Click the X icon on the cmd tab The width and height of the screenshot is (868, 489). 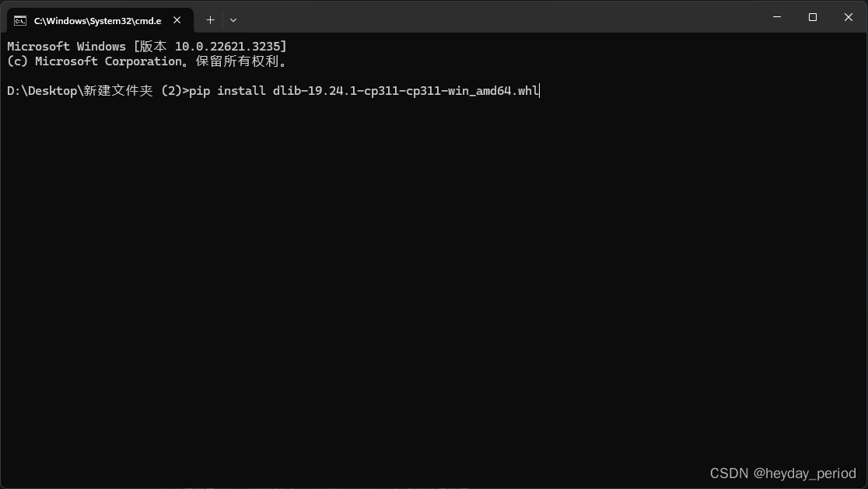(x=177, y=20)
